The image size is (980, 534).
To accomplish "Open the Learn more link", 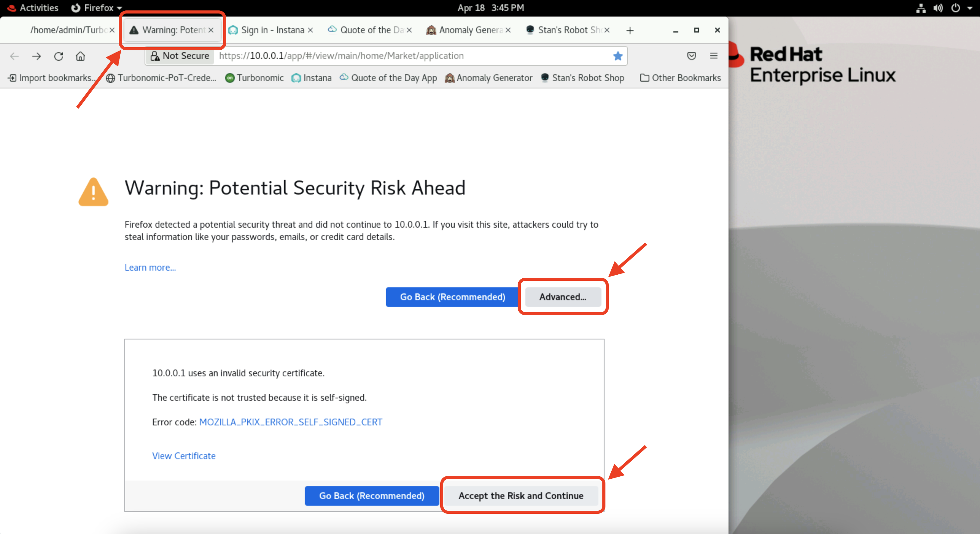I will tap(149, 267).
